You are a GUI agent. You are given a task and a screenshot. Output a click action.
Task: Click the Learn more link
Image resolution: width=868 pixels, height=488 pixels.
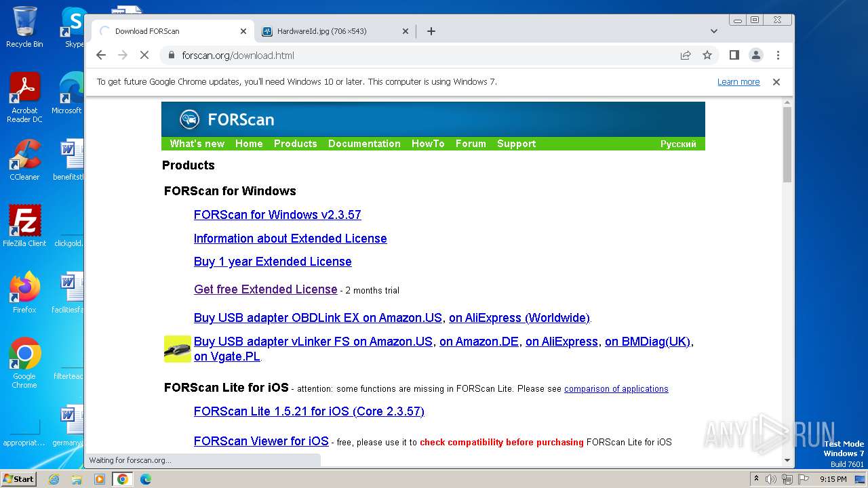[738, 81]
